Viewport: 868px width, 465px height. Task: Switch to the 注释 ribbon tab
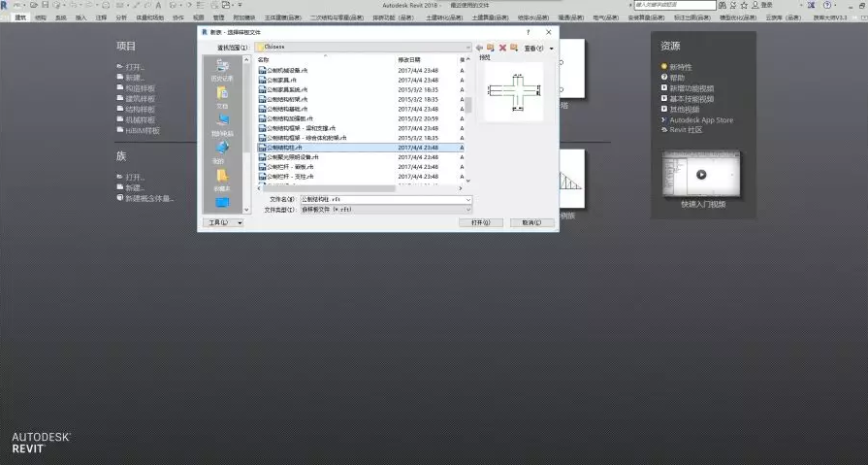(101, 17)
